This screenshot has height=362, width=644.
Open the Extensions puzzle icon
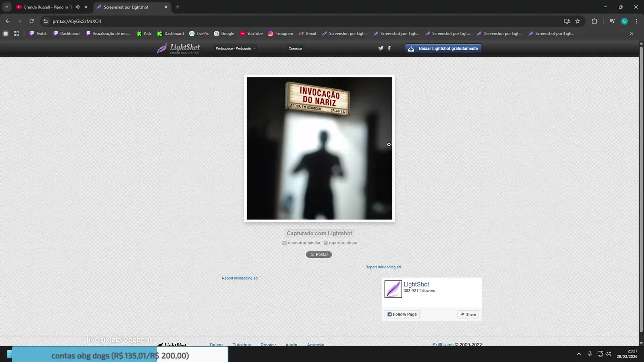(x=595, y=21)
